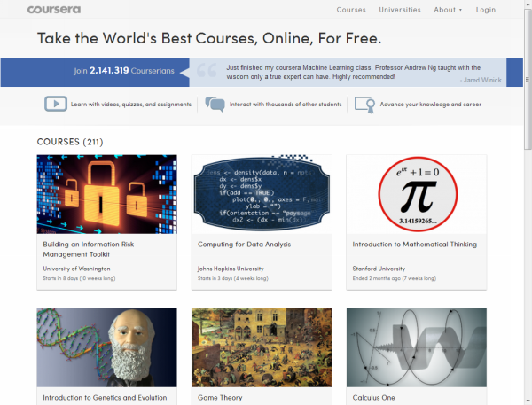Click 'Interact with thousands of other students' text
Screen dimensions: 532x405
(286, 105)
